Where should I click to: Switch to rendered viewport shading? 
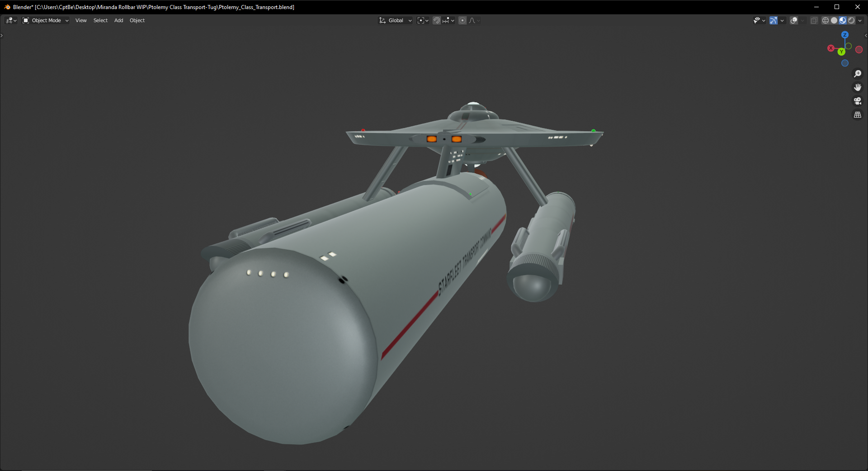[x=851, y=20]
